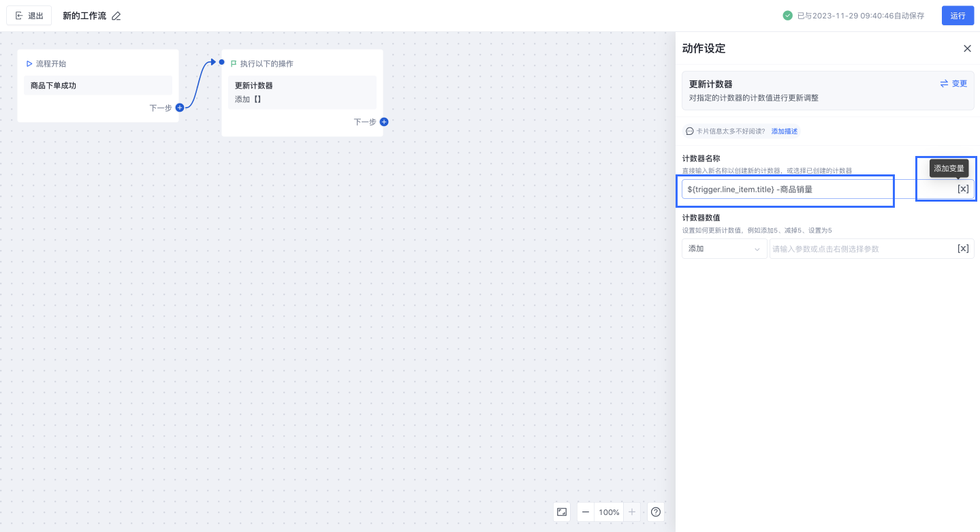Zoom in using the plus icon
Image resolution: width=980 pixels, height=532 pixels.
point(632,512)
